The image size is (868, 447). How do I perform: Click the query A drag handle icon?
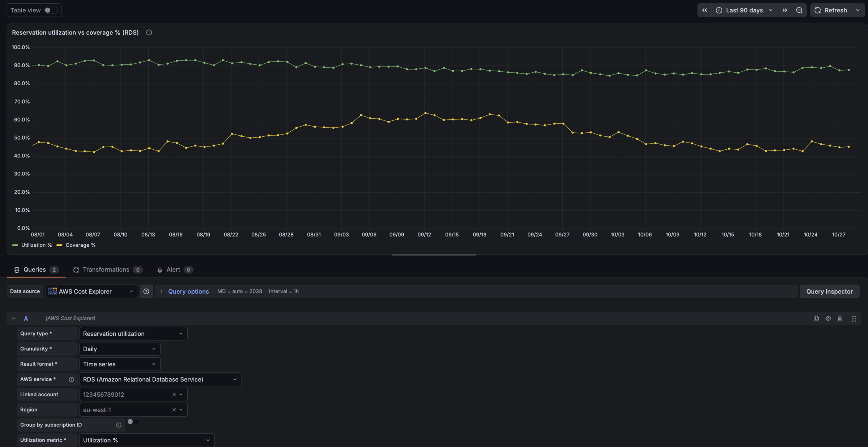pyautogui.click(x=854, y=319)
